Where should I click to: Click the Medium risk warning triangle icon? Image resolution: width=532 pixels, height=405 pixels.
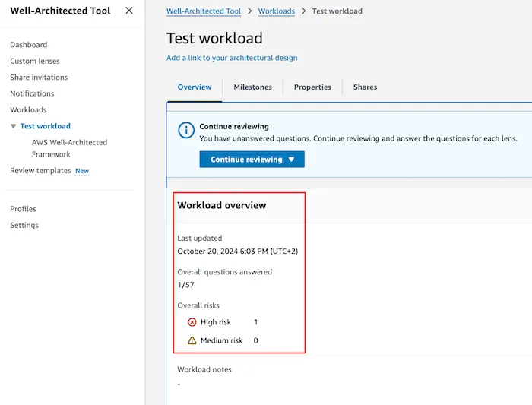[192, 340]
